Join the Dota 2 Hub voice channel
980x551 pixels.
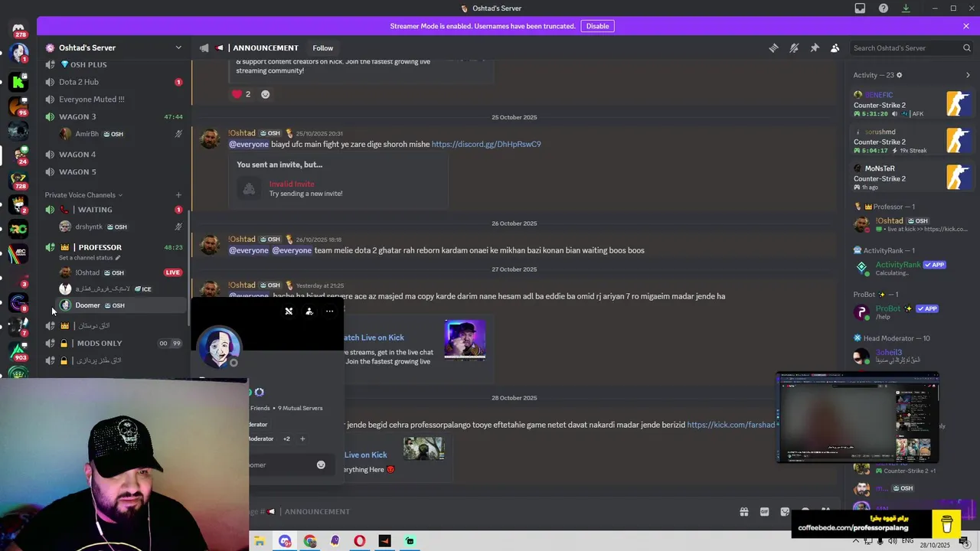coord(114,82)
